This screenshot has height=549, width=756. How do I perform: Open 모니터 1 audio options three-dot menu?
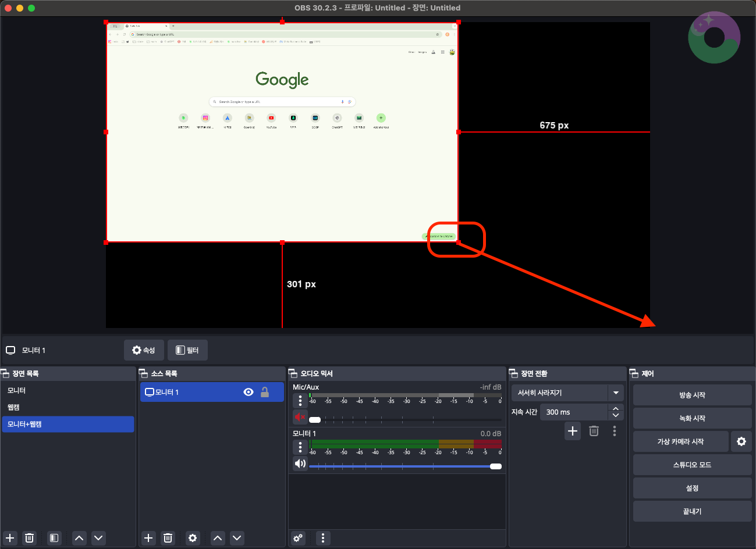(x=300, y=447)
